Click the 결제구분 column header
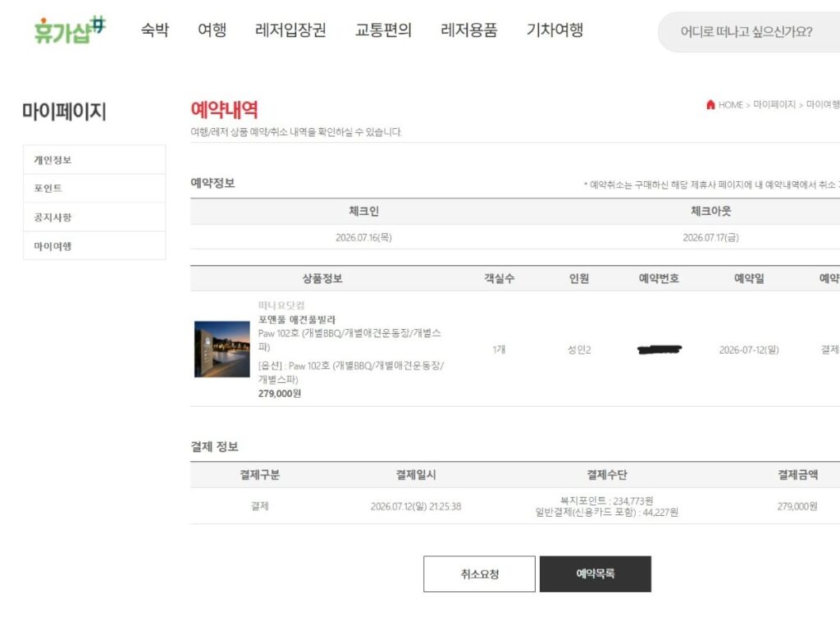 [x=260, y=475]
